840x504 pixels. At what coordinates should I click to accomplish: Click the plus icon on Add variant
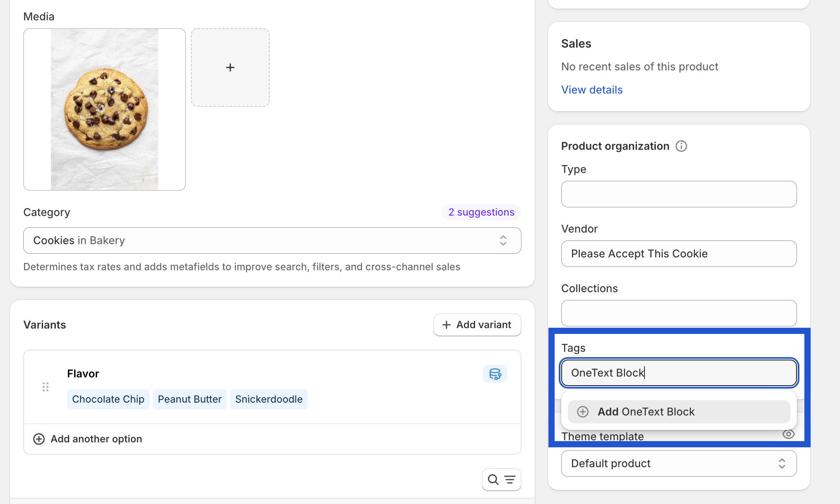pyautogui.click(x=446, y=325)
